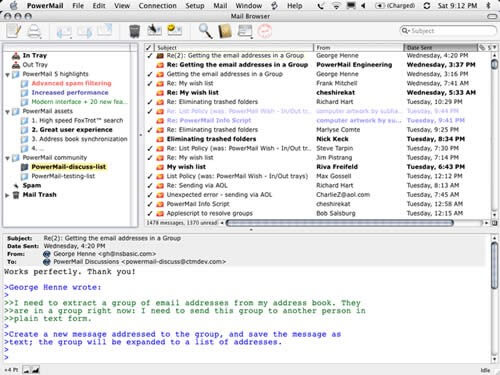This screenshot has height=375, width=500.
Task: Open the Window menu
Action: pos(249,6)
